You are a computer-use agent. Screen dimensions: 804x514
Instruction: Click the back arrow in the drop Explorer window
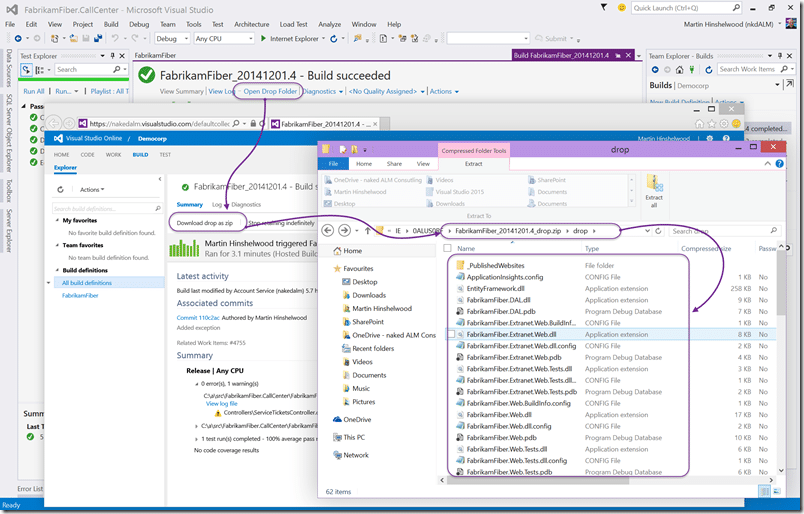pyautogui.click(x=328, y=231)
